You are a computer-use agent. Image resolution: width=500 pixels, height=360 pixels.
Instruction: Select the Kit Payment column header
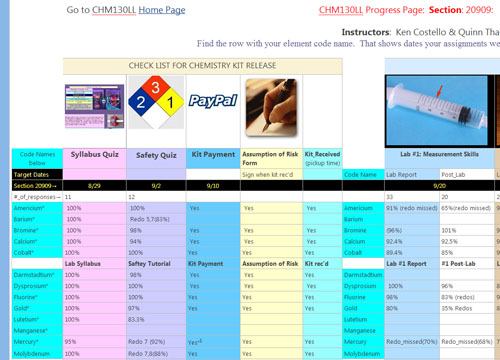point(213,154)
